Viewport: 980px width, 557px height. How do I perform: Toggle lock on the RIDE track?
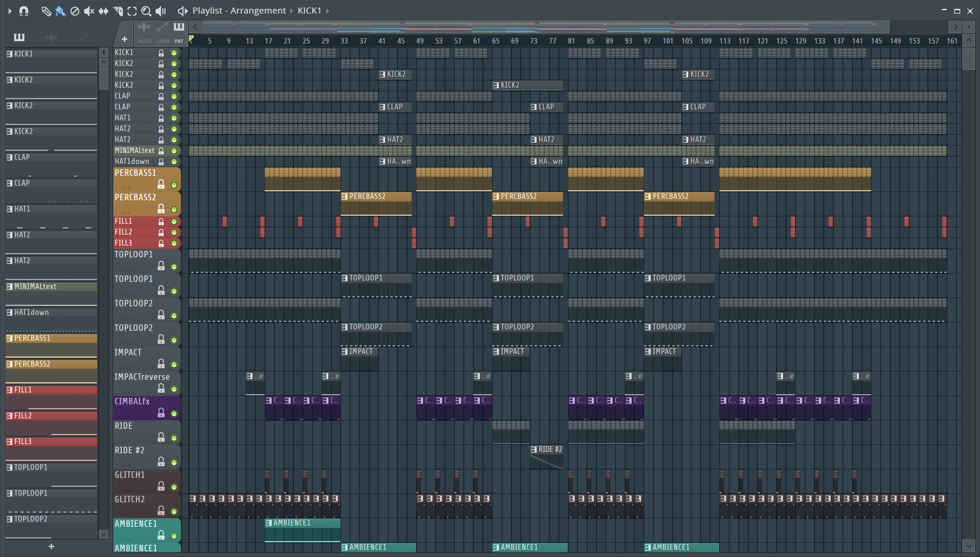tap(161, 437)
